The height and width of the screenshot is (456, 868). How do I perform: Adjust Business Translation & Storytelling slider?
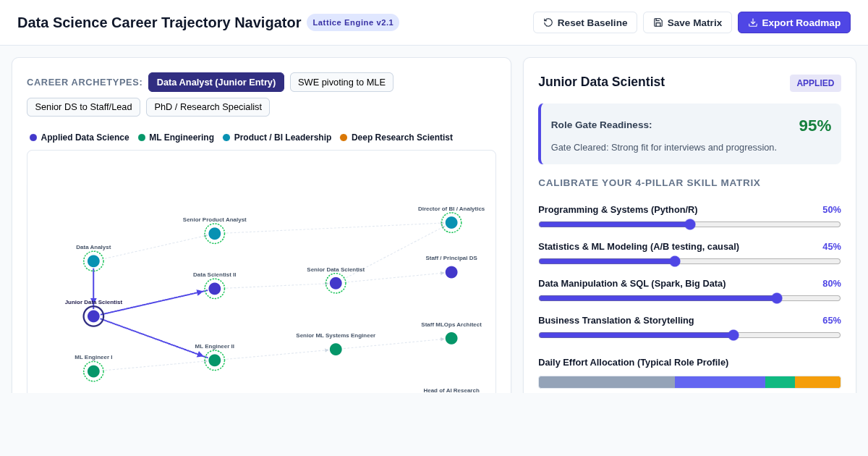pyautogui.click(x=689, y=335)
